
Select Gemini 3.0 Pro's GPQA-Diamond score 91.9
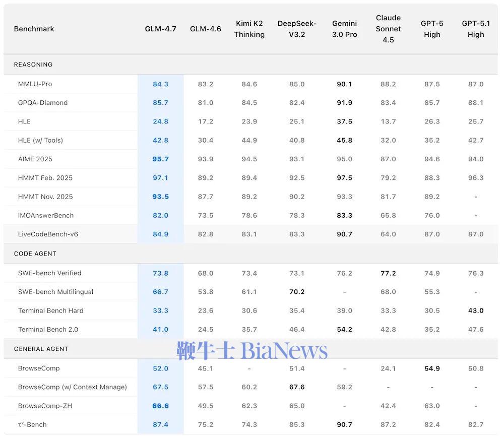coord(344,103)
